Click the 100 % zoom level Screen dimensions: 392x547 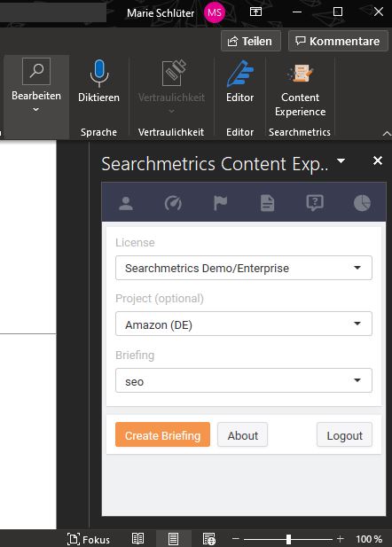(x=369, y=539)
